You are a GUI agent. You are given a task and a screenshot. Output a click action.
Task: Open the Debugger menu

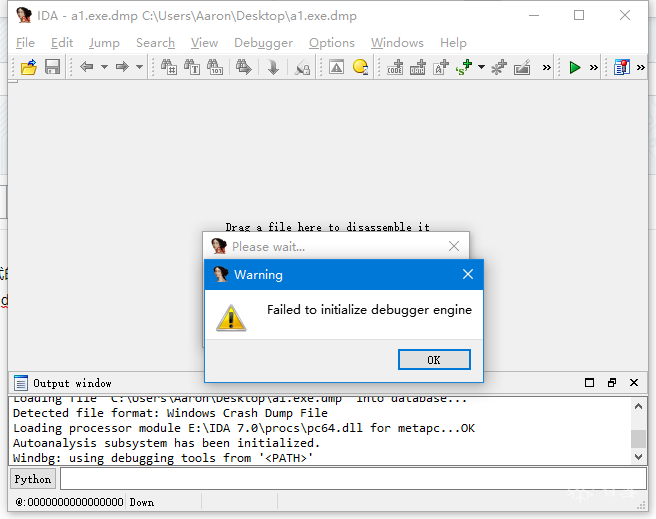(264, 43)
